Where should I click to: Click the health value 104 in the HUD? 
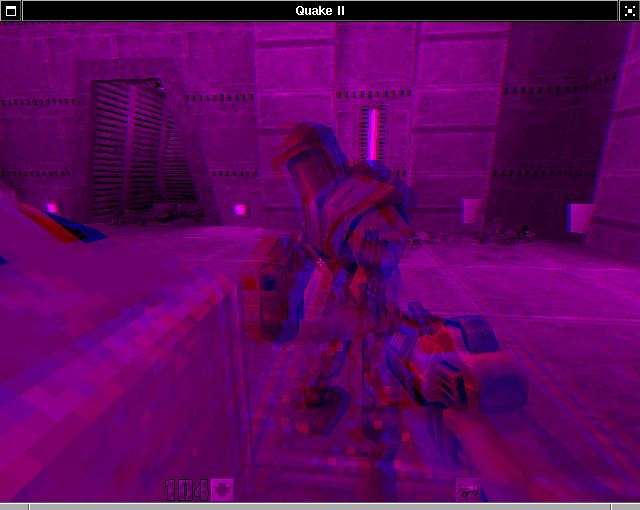coord(187,490)
